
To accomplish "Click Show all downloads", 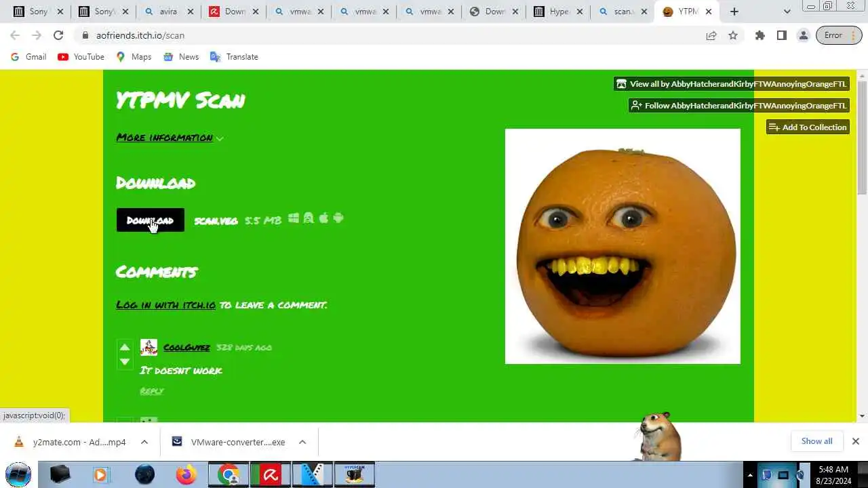I will click(816, 441).
